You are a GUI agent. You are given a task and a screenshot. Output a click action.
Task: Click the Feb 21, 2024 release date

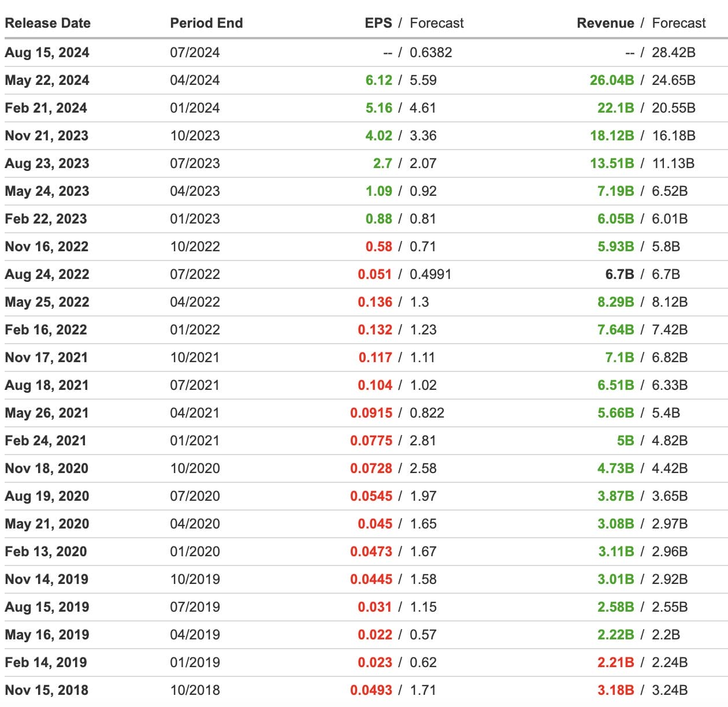pyautogui.click(x=46, y=108)
